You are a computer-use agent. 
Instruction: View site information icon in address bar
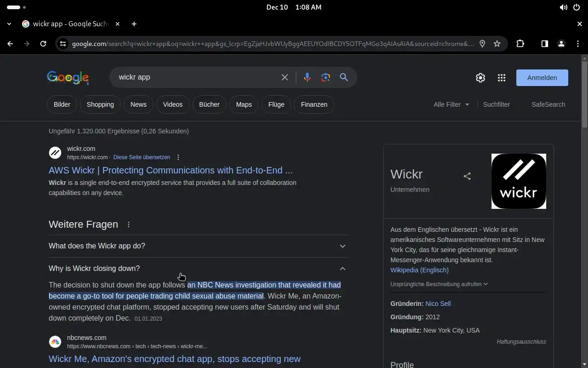point(63,44)
